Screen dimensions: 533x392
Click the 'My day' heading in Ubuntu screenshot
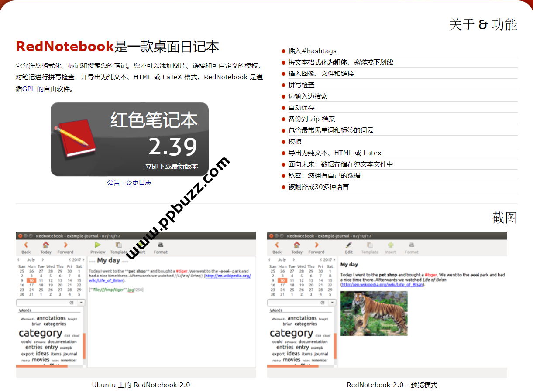pyautogui.click(x=108, y=261)
